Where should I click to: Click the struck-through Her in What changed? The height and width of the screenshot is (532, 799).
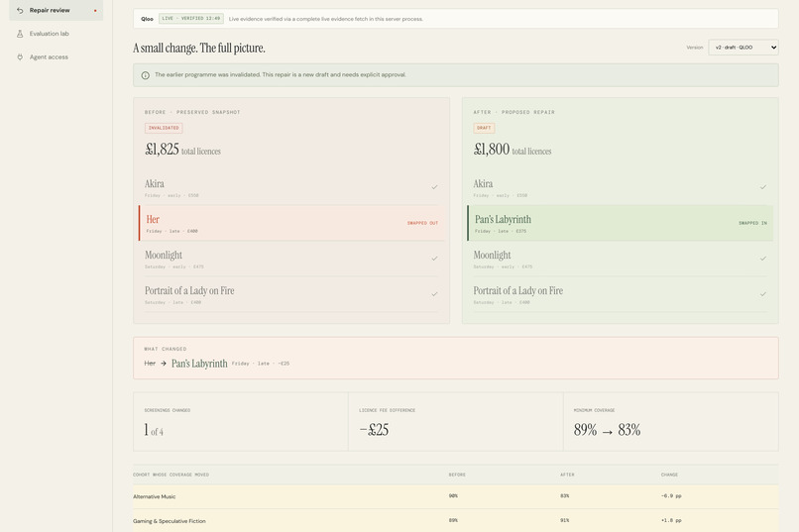pos(150,363)
